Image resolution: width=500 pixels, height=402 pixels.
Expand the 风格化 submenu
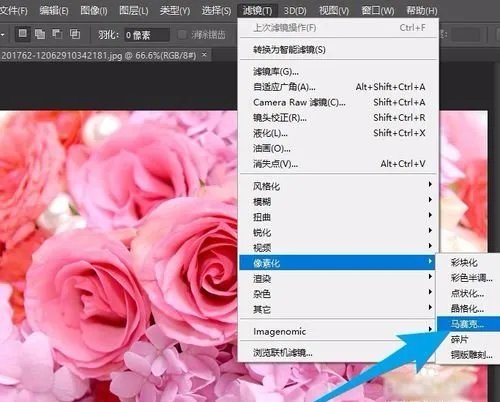point(338,186)
